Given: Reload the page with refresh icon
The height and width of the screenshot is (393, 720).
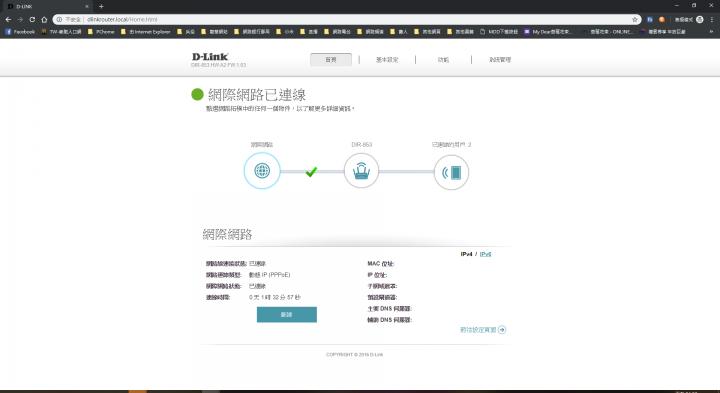Looking at the screenshot, I should point(32,19).
